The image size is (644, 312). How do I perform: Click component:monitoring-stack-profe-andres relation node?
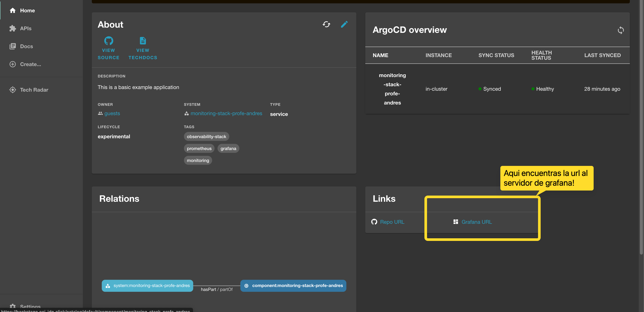coord(293,286)
